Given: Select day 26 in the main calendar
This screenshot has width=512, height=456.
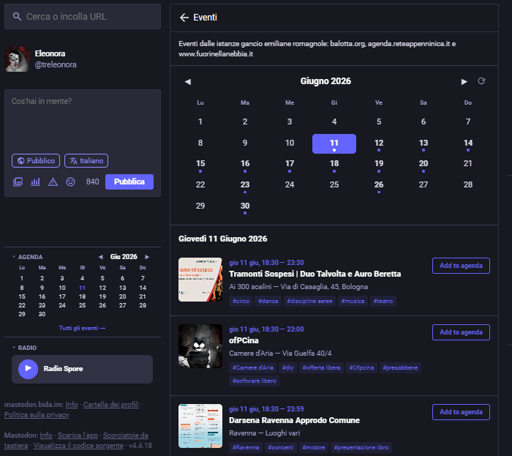Looking at the screenshot, I should pos(379,186).
